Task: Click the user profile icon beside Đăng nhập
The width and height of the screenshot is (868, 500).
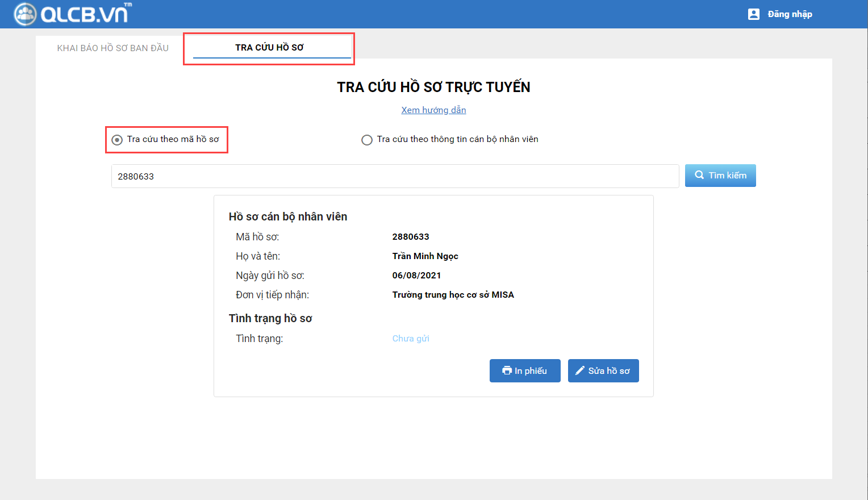Action: (754, 14)
